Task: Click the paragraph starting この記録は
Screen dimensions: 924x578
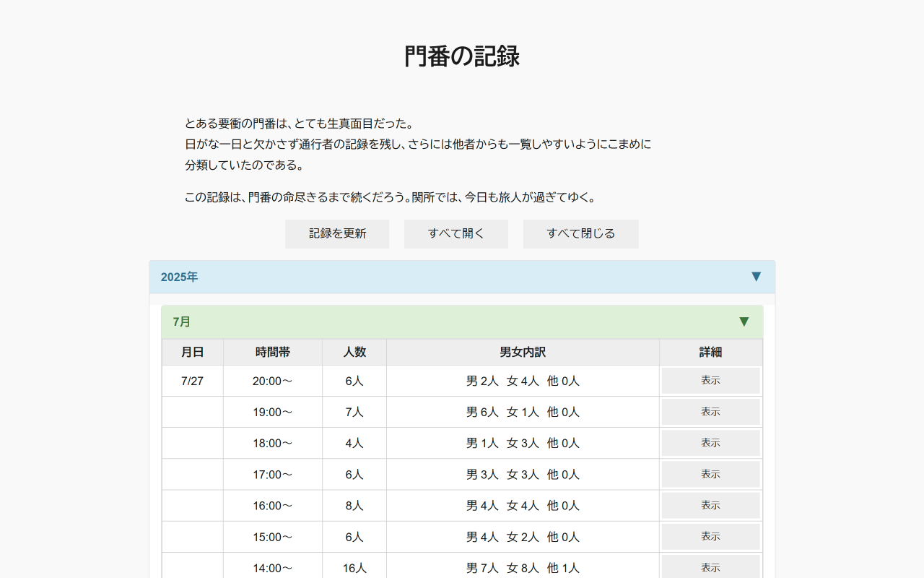Action: click(x=391, y=197)
